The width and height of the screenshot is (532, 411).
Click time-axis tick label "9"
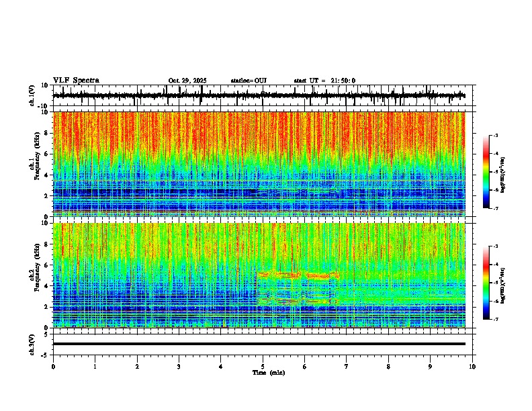tap(430, 367)
